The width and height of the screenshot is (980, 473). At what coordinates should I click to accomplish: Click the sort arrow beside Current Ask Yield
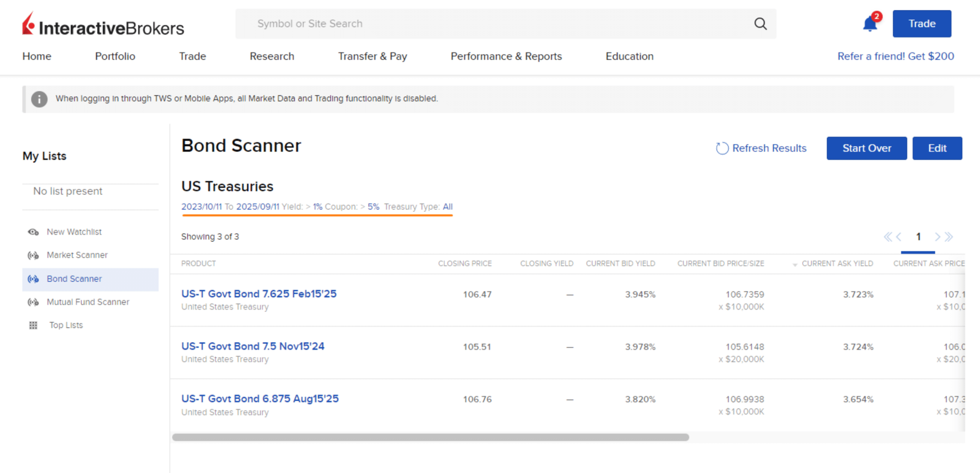pyautogui.click(x=795, y=265)
